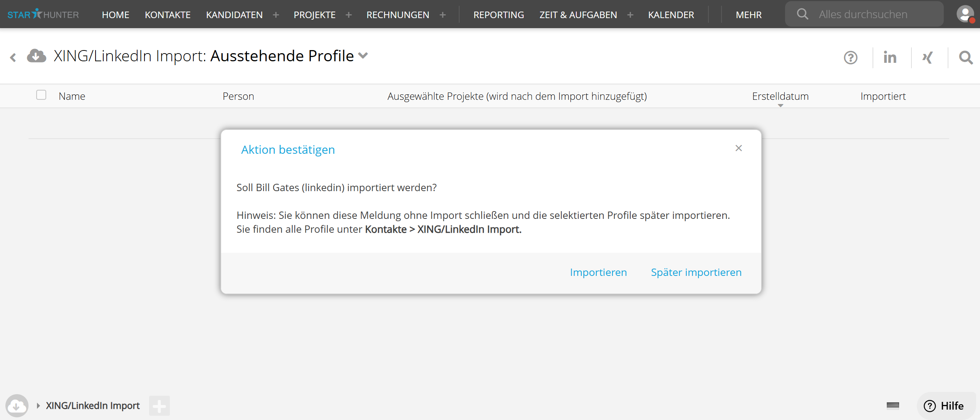Click the LinkedIn icon in header
Viewport: 980px width, 420px height.
pos(890,57)
